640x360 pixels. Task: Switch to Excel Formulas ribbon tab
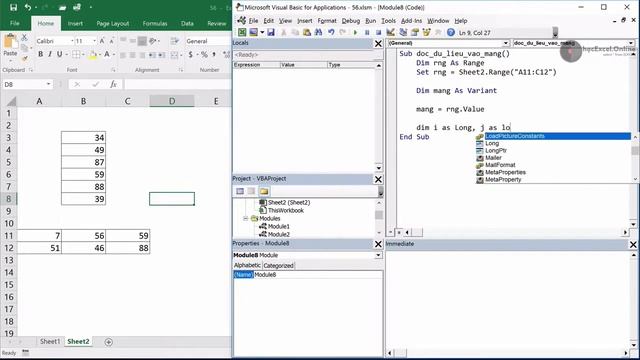coord(155,24)
